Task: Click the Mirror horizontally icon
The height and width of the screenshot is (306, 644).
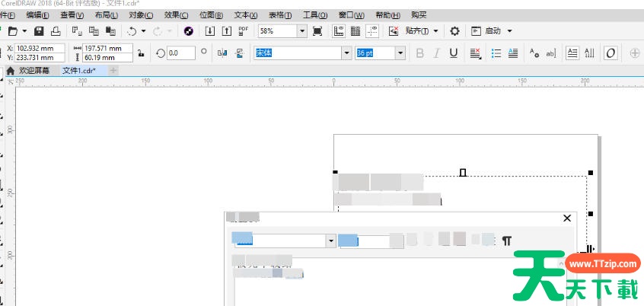Action: click(x=222, y=53)
